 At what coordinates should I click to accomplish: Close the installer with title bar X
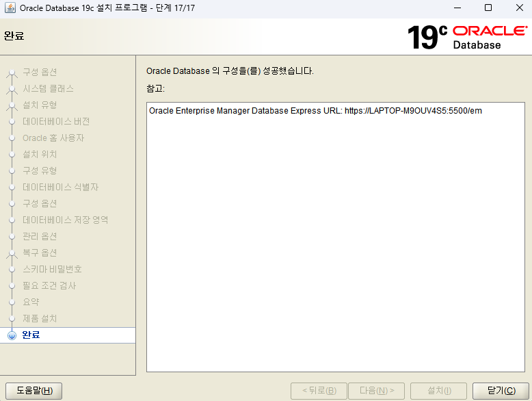point(520,8)
